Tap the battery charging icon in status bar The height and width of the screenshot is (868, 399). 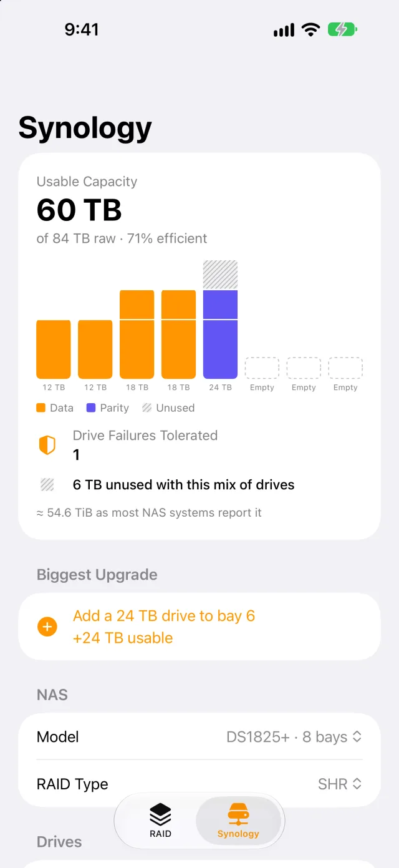tap(343, 29)
